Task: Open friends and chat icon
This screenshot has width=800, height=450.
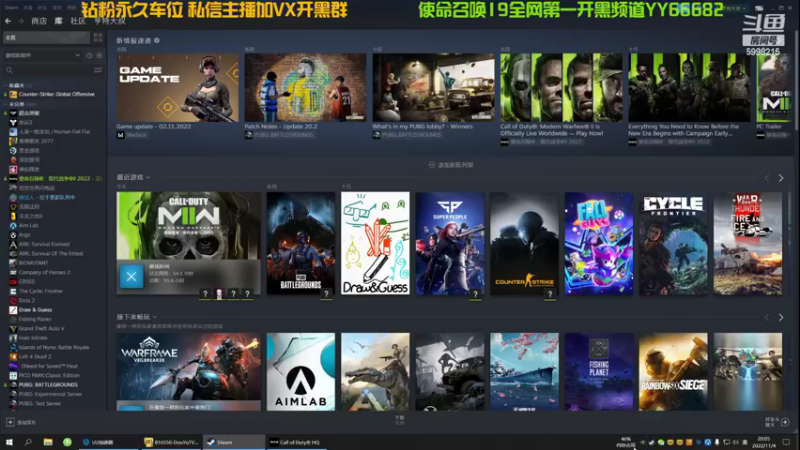Action: pos(784,422)
